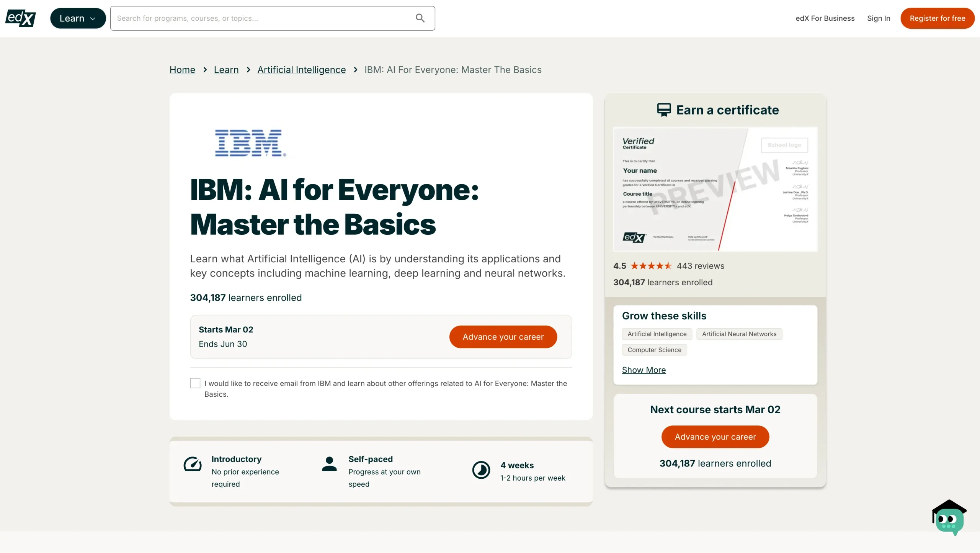Click the 443 reviews text
The image size is (980, 553).
tap(700, 266)
